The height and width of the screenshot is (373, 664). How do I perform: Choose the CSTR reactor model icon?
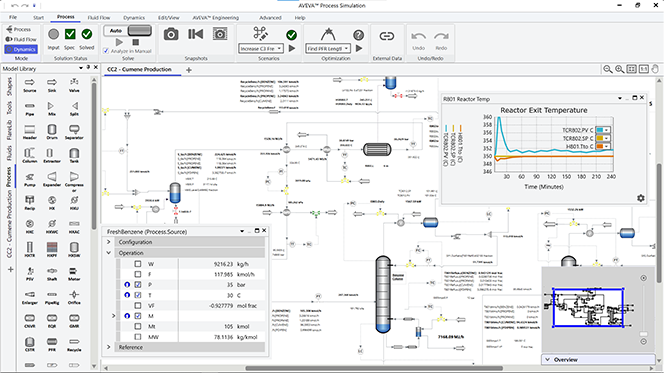(x=30, y=344)
